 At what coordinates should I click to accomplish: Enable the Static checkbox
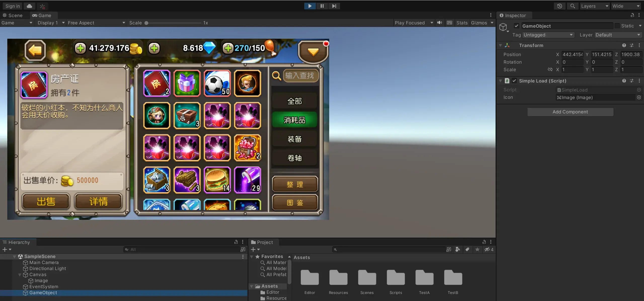617,26
